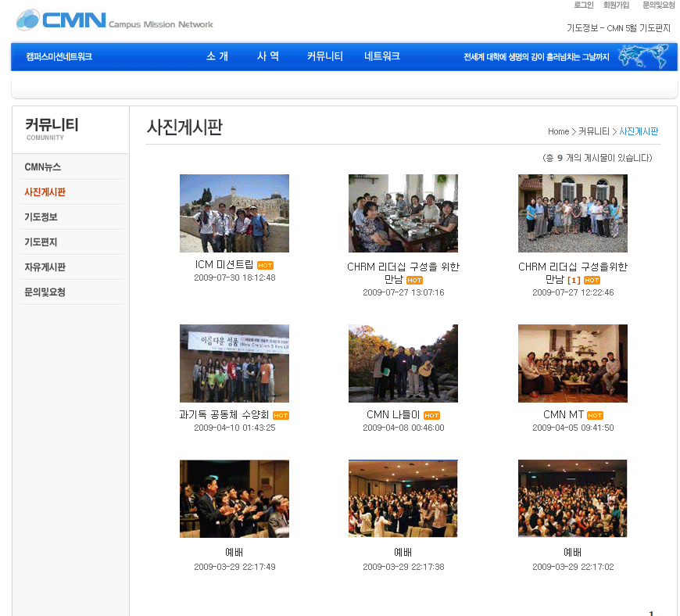The image size is (680, 616).
Task: Go to 기도편지 in sidebar
Action: point(41,242)
